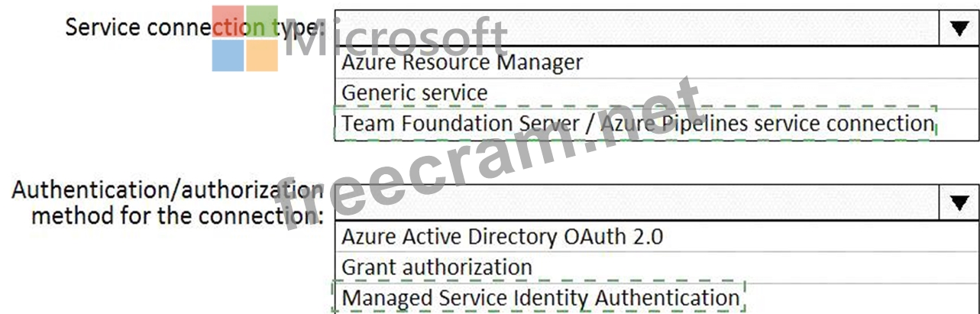
Task: Click the orange square of the Microsoft logo
Action: pyautogui.click(x=262, y=55)
